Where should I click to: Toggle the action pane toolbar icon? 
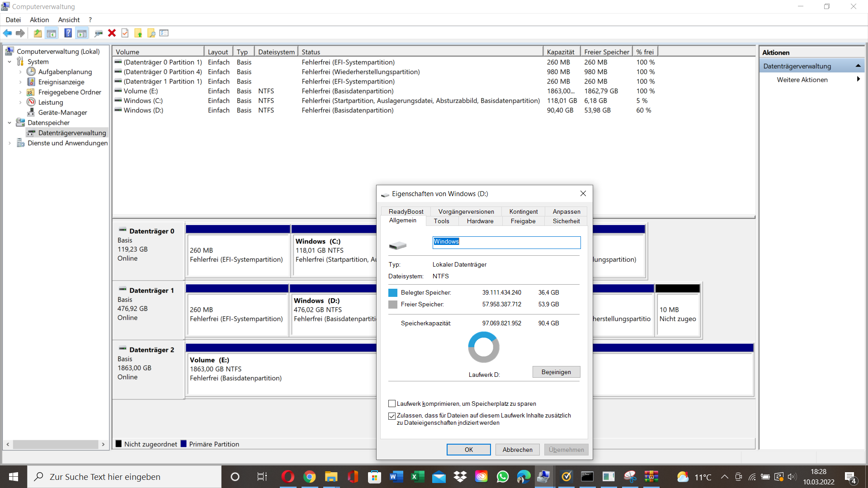tap(82, 33)
